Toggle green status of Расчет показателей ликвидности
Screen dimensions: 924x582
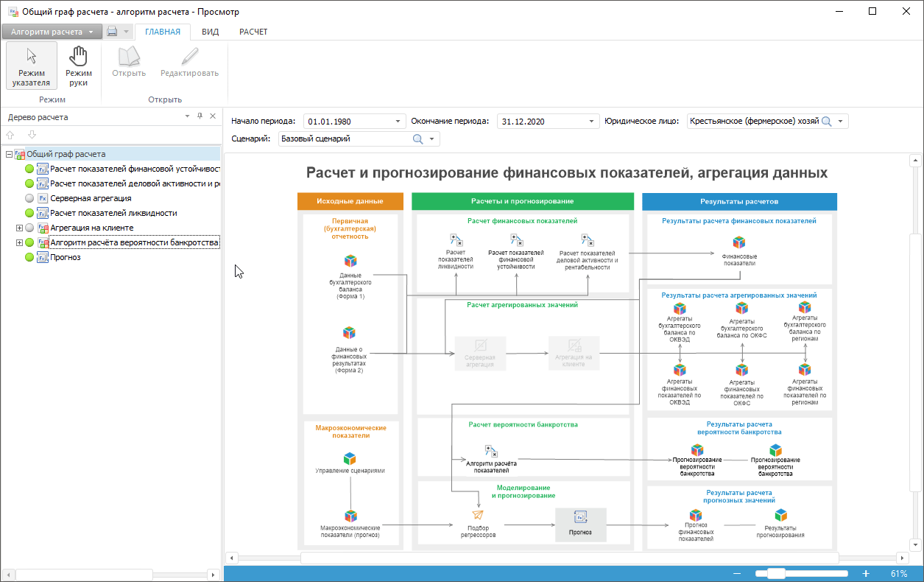pyautogui.click(x=29, y=213)
